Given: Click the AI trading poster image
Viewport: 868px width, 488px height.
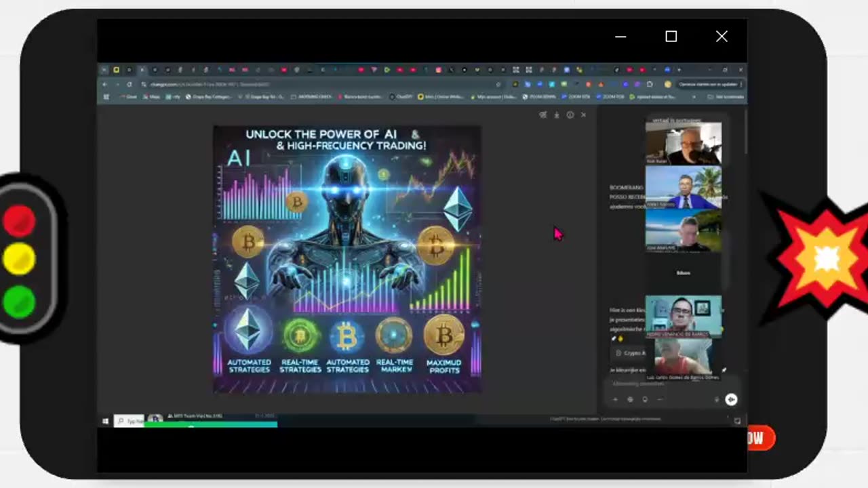Looking at the screenshot, I should 347,259.
